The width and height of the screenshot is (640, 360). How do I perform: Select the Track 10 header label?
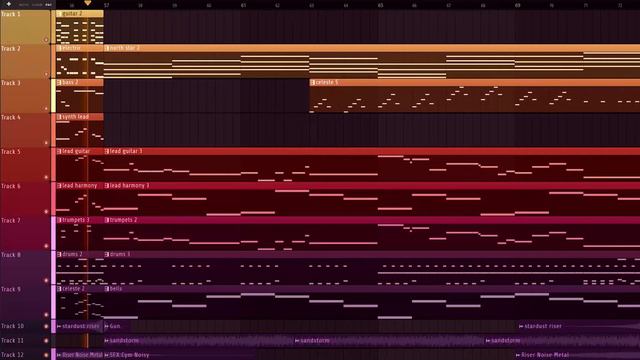[x=12, y=326]
